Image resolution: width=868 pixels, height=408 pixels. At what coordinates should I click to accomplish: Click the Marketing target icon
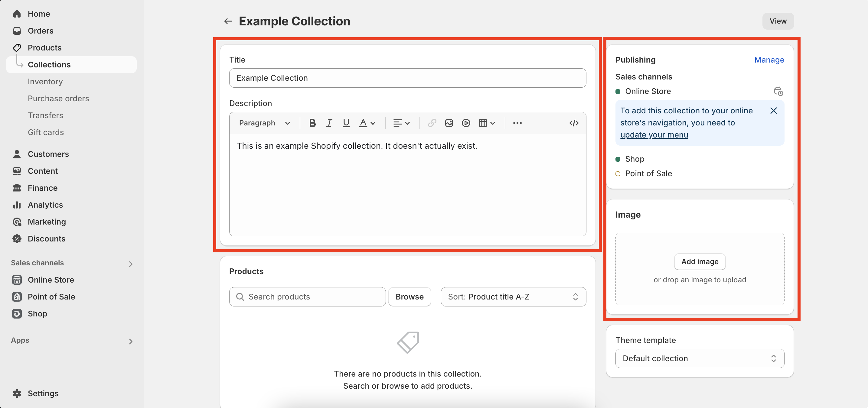coord(17,222)
